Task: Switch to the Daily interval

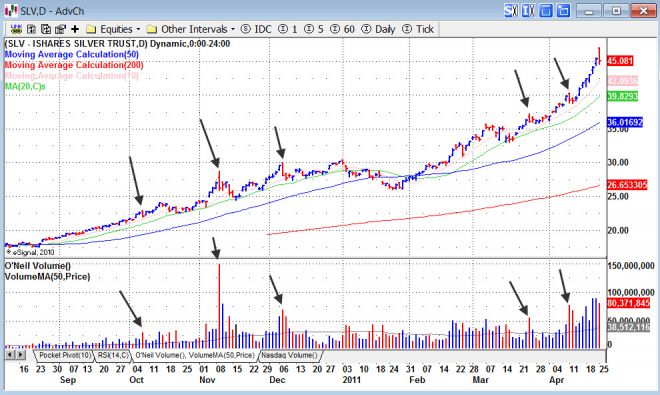Action: [378, 29]
